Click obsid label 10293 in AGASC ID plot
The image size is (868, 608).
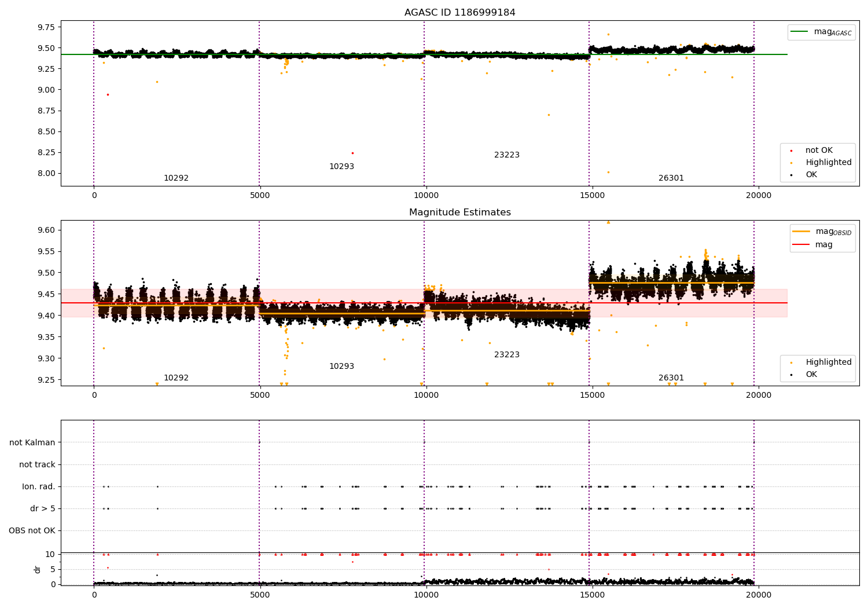(x=341, y=167)
